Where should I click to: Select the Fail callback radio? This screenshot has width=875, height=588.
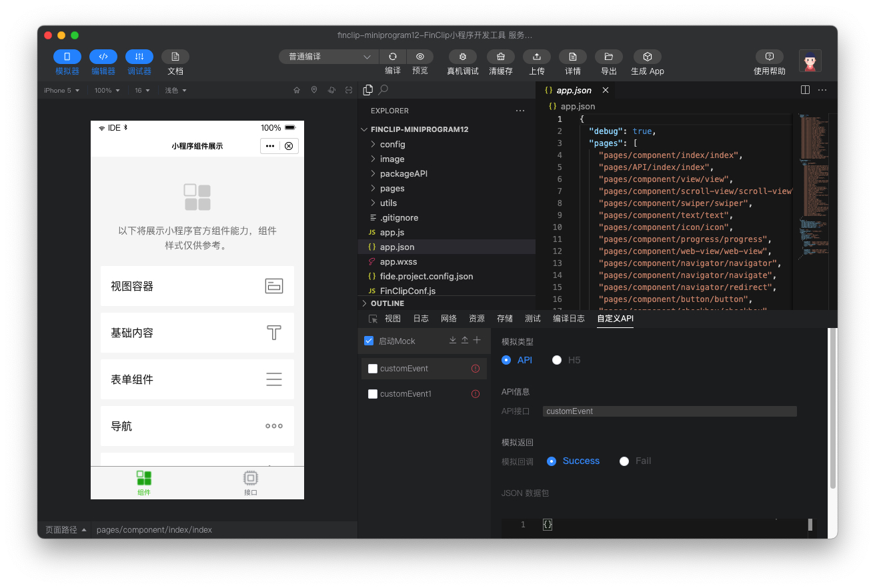coord(624,461)
